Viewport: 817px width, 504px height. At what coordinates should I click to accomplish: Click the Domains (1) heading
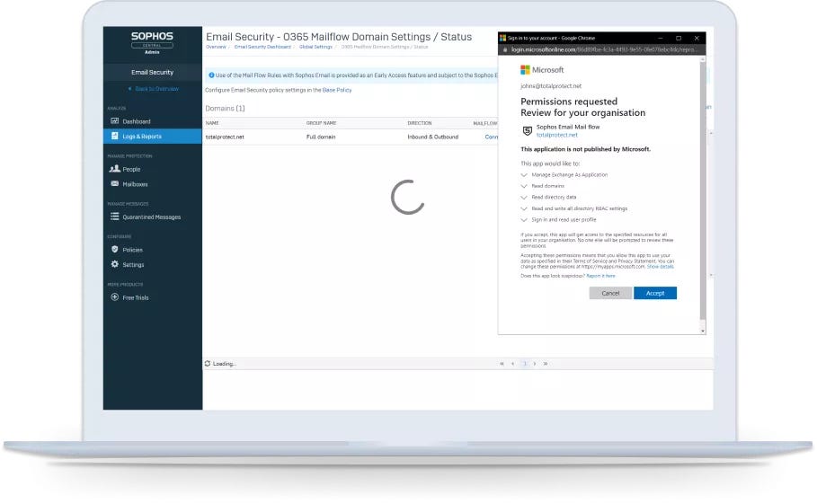[225, 109]
